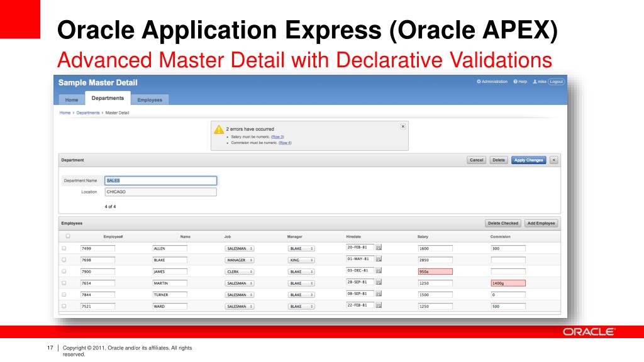Go to previous department arrow button
Viewport: 644px width, 362px height.
coord(553,160)
